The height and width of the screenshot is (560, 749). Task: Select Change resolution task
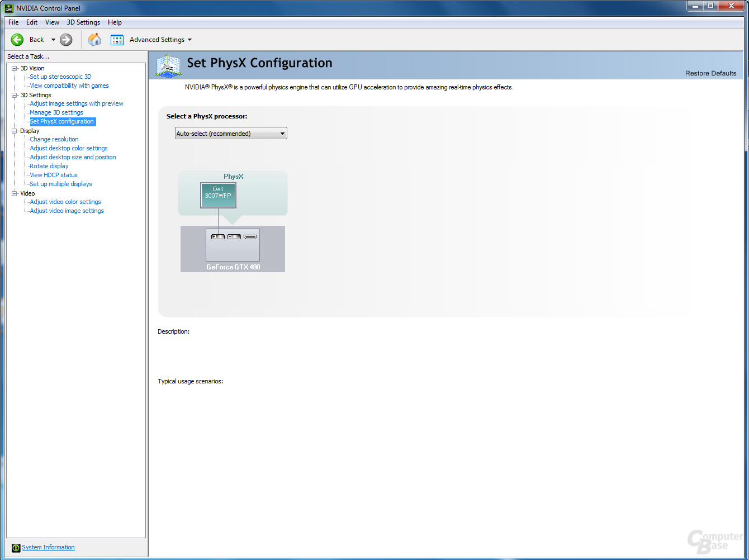(x=54, y=139)
